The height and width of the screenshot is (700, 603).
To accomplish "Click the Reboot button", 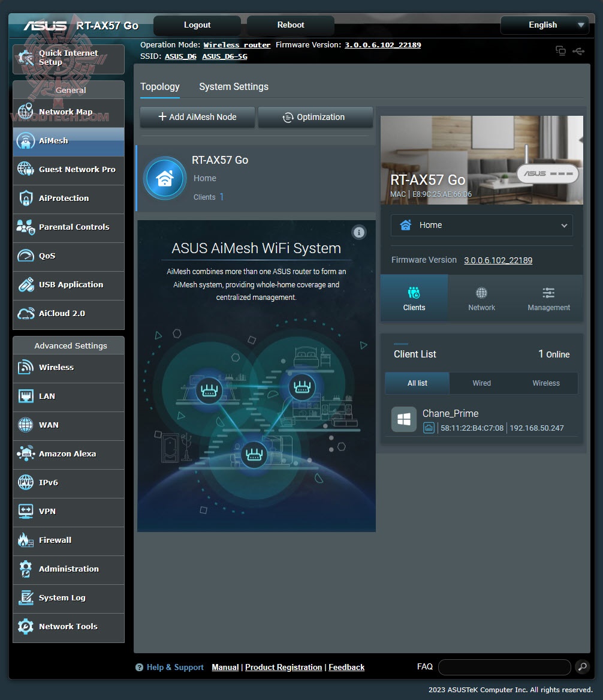I will click(x=290, y=25).
